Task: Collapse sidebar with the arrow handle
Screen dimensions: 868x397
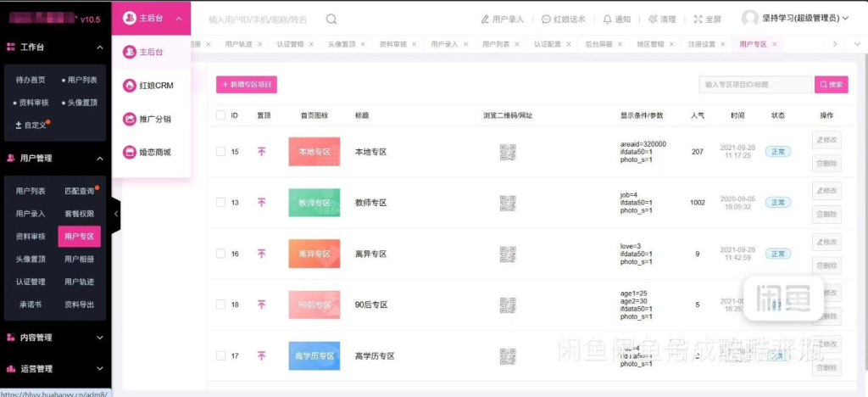Action: pos(115,213)
